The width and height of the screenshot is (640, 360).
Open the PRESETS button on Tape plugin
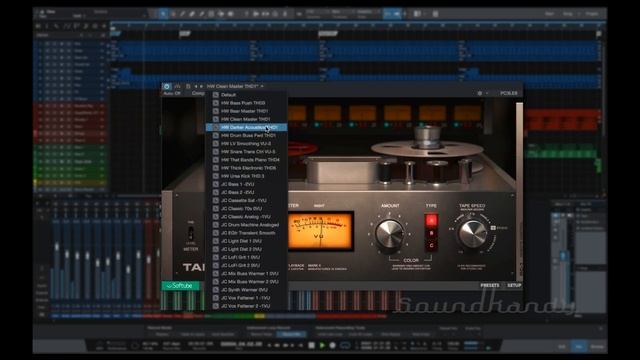coord(489,285)
